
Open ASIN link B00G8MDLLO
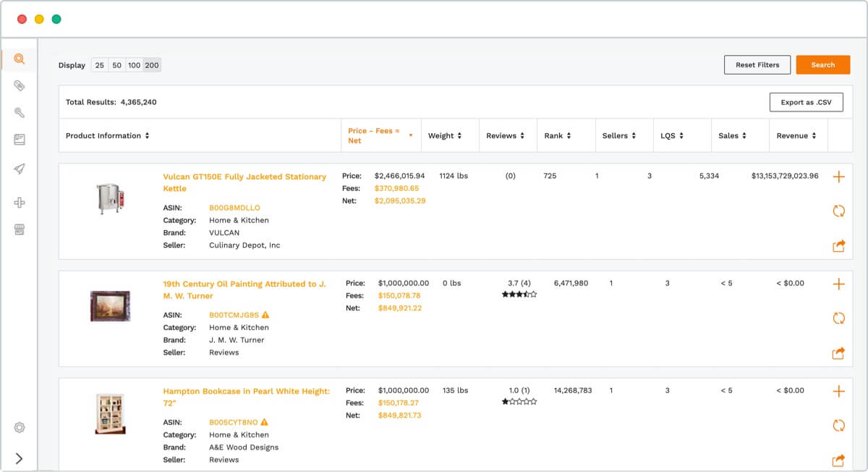[234, 208]
